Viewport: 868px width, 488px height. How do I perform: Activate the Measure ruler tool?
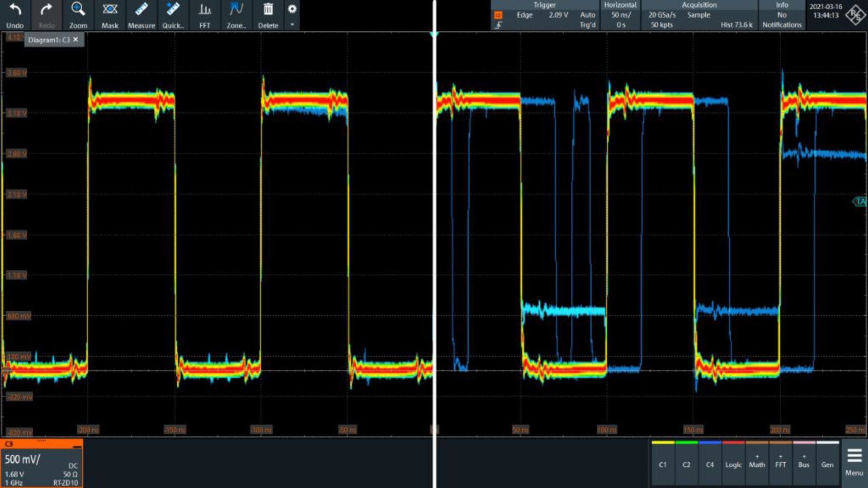coord(141,10)
